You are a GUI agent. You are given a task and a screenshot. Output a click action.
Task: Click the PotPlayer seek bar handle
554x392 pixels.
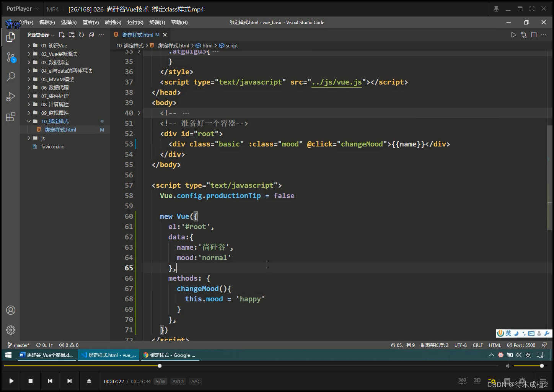160,366
